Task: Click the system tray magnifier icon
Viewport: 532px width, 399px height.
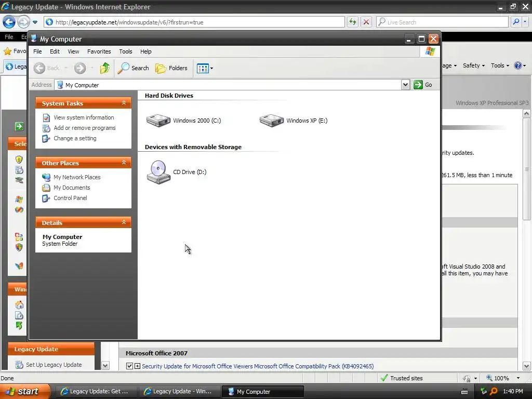Action: point(494,392)
